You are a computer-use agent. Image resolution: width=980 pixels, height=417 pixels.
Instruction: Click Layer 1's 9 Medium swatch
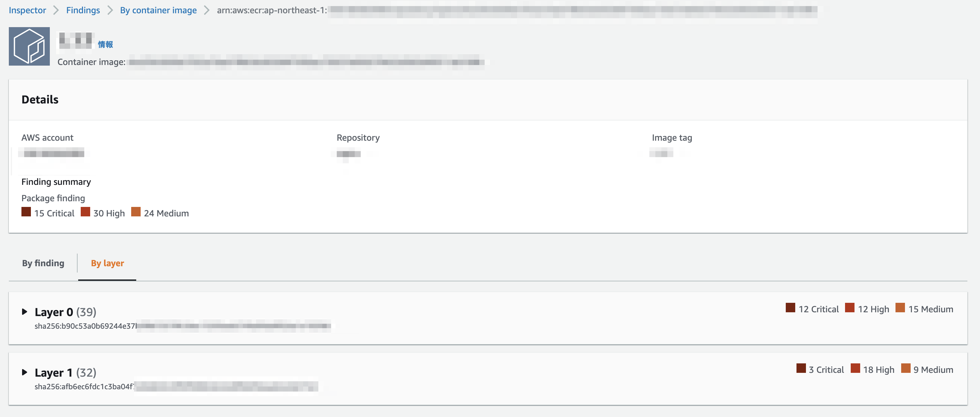pos(906,368)
